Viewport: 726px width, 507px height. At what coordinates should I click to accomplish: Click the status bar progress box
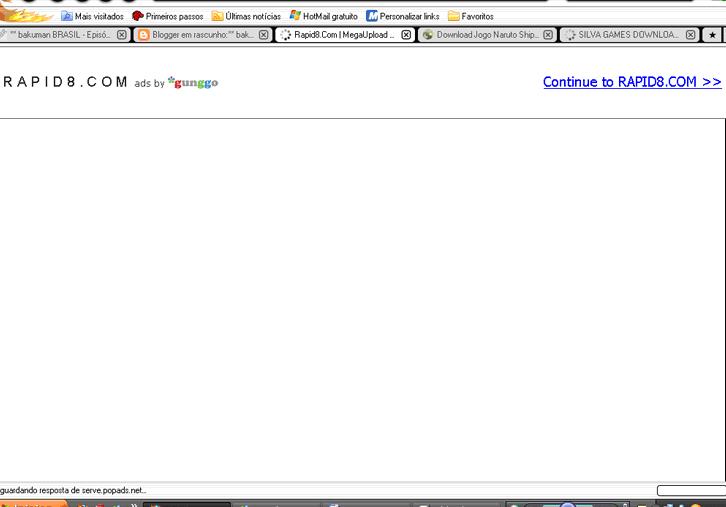click(x=691, y=490)
